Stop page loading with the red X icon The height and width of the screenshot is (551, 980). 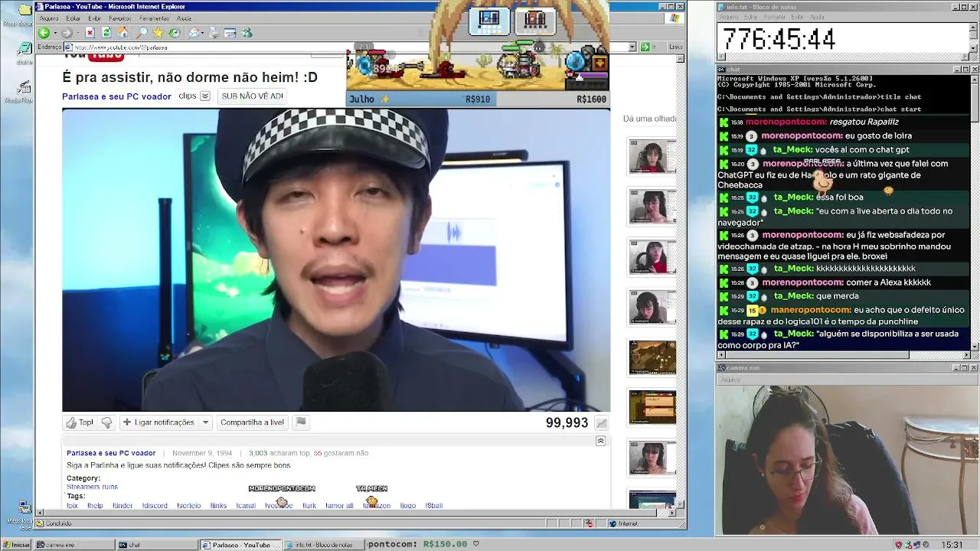click(x=90, y=33)
